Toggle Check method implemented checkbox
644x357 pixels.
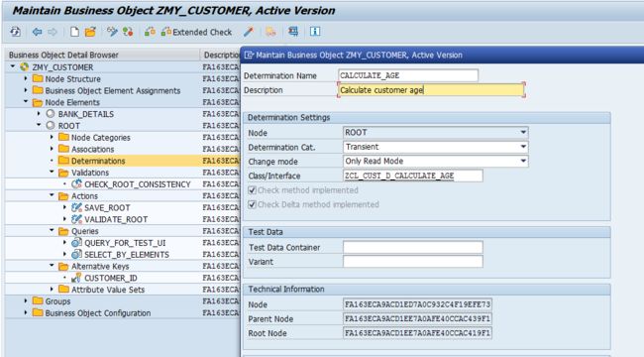click(253, 190)
